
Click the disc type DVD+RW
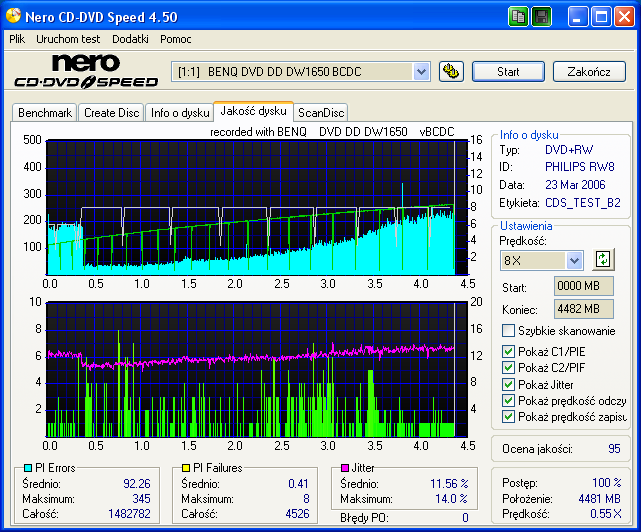pos(569,150)
